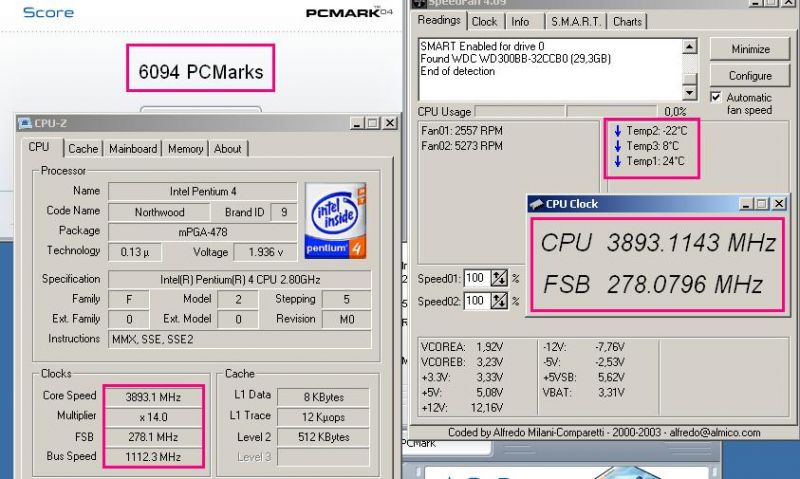Click the Temp1 down arrow icon
The width and height of the screenshot is (800, 479).
(618, 161)
